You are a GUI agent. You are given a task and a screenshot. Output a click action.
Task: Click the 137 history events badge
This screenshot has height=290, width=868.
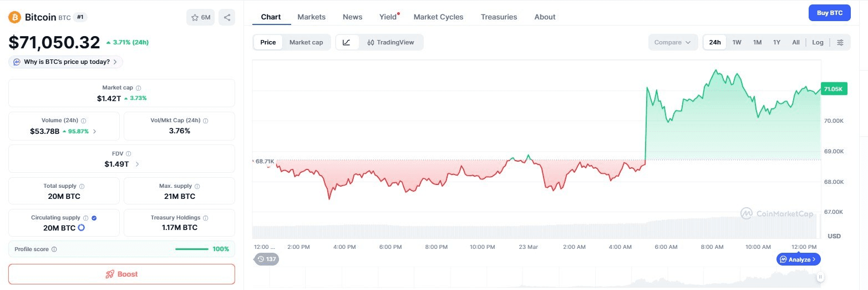point(266,259)
